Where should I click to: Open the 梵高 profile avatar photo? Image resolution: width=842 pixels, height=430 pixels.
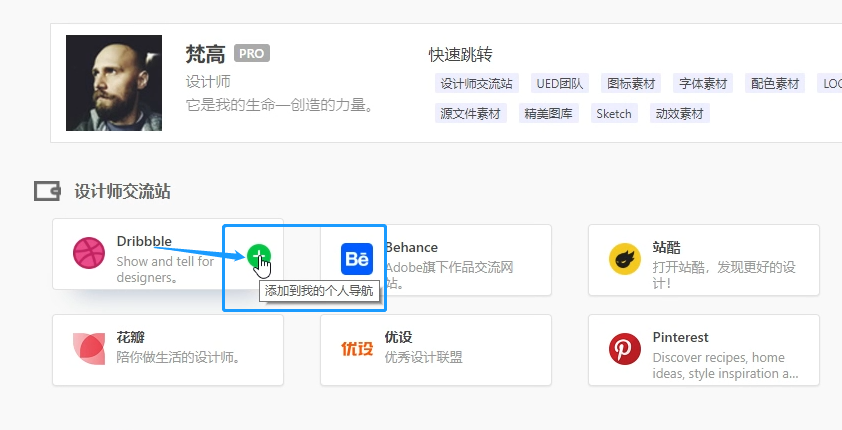click(114, 83)
